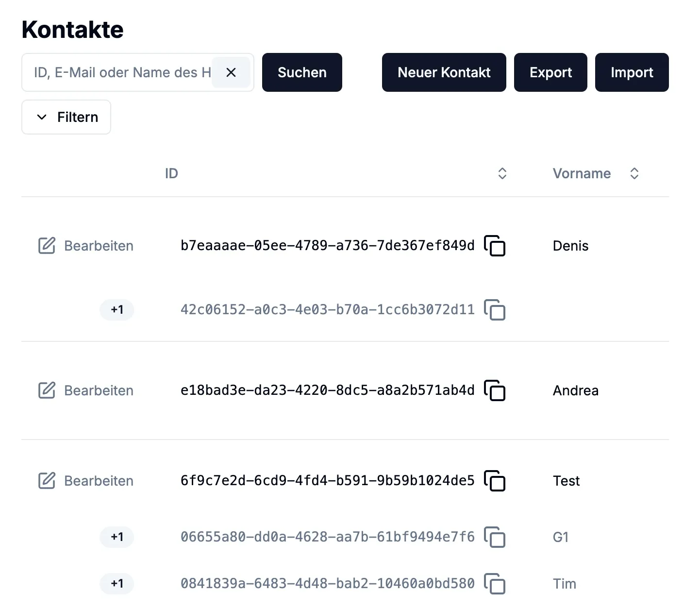Viewport: 700px width, 609px height.
Task: Select the edit pencil icon beside Denis's row
Action: 47,246
